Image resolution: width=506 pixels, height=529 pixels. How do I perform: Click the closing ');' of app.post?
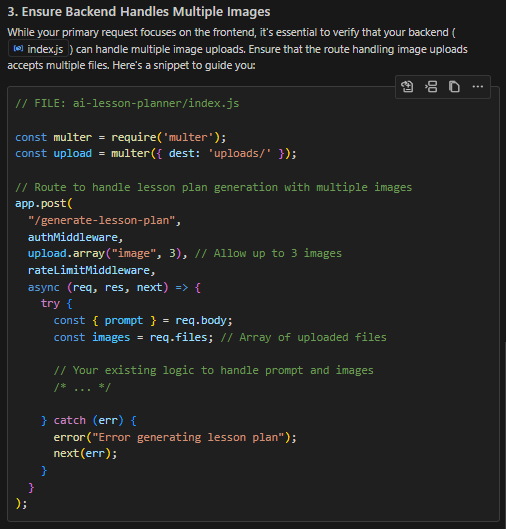tap(21, 504)
